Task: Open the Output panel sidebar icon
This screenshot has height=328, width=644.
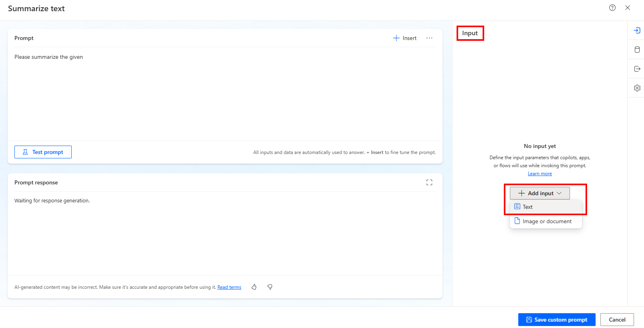Action: coord(637,69)
